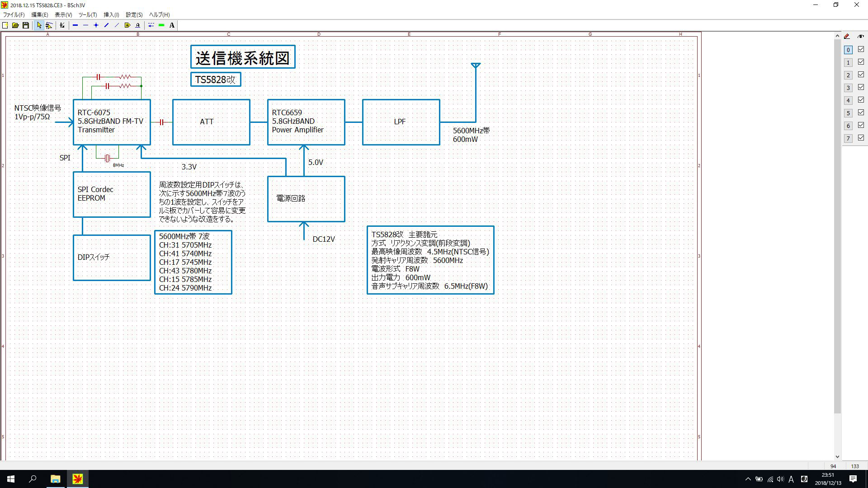This screenshot has height=488, width=868.
Task: Select the drag selection tool
Action: tap(49, 25)
